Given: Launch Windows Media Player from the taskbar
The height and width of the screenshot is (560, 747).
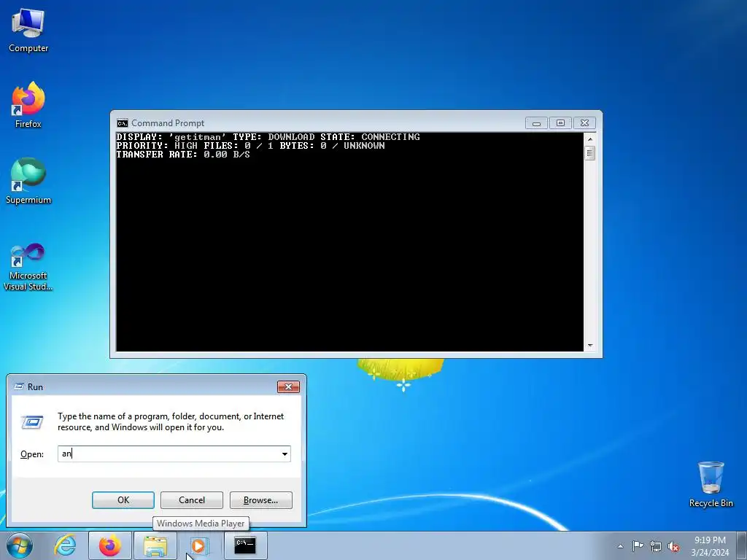Looking at the screenshot, I should click(x=200, y=545).
